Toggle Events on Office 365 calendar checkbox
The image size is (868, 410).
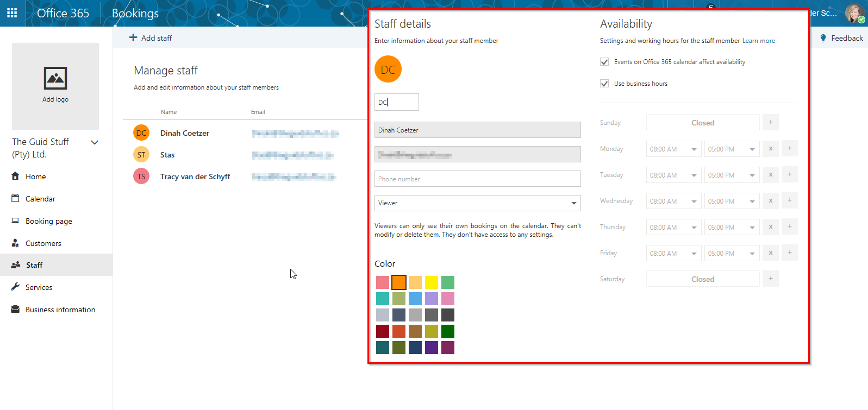pyautogui.click(x=604, y=62)
